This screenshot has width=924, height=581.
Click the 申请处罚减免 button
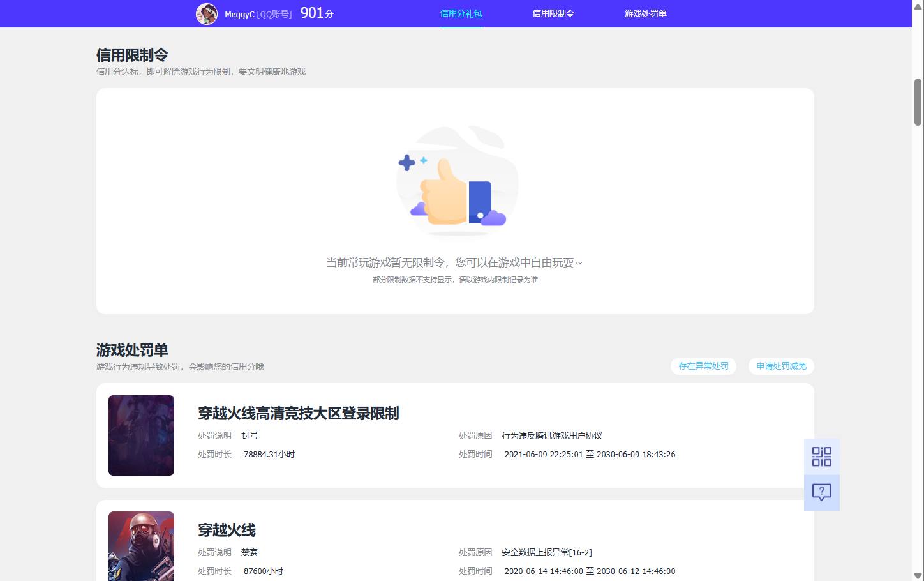pos(781,366)
